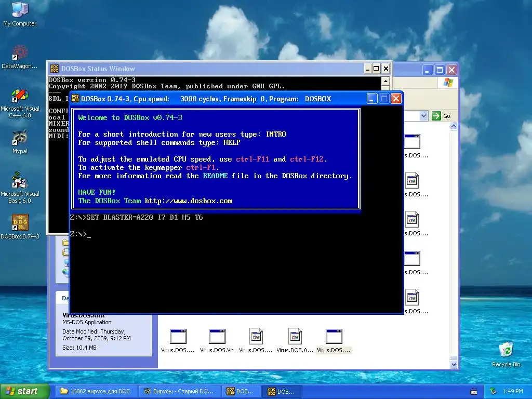Click the keyboard icon in system tray

point(474,392)
